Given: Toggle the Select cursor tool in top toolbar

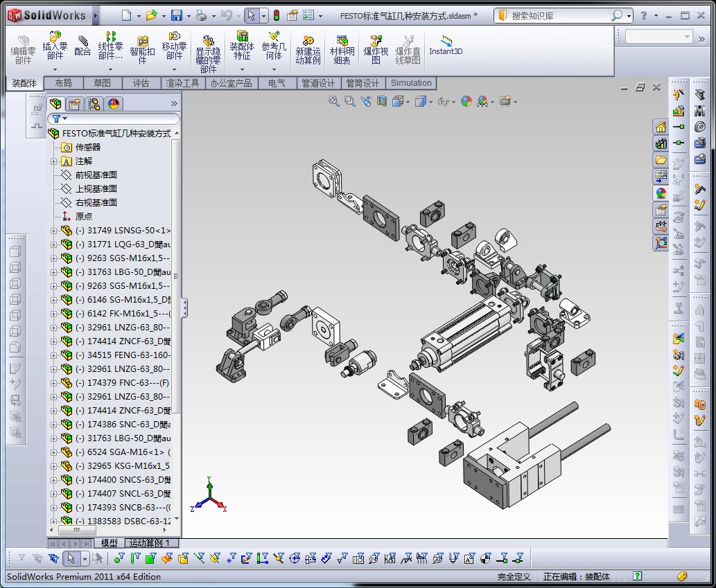Looking at the screenshot, I should tap(251, 15).
